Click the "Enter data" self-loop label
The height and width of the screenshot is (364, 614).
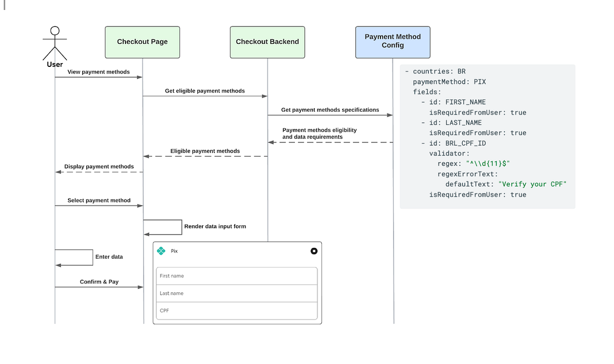pos(109,257)
